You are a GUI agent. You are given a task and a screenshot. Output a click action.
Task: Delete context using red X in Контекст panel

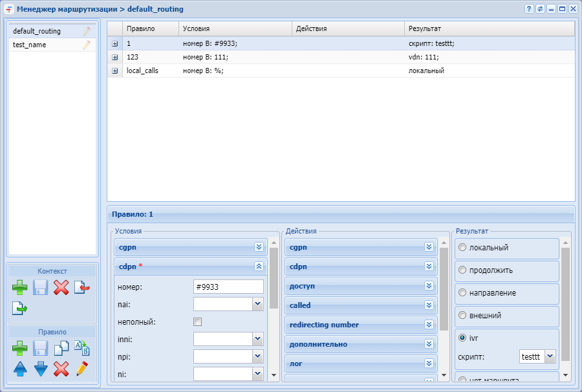pyautogui.click(x=61, y=288)
